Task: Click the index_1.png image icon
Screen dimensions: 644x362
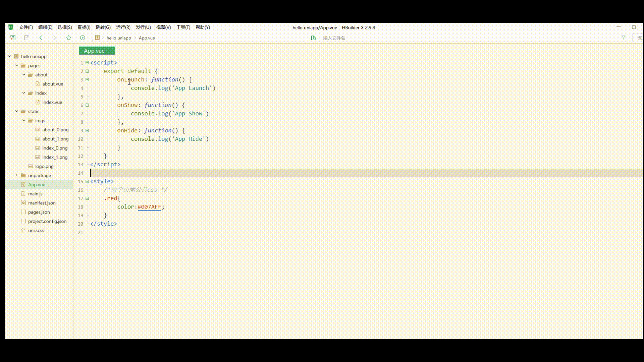Action: pos(38,157)
